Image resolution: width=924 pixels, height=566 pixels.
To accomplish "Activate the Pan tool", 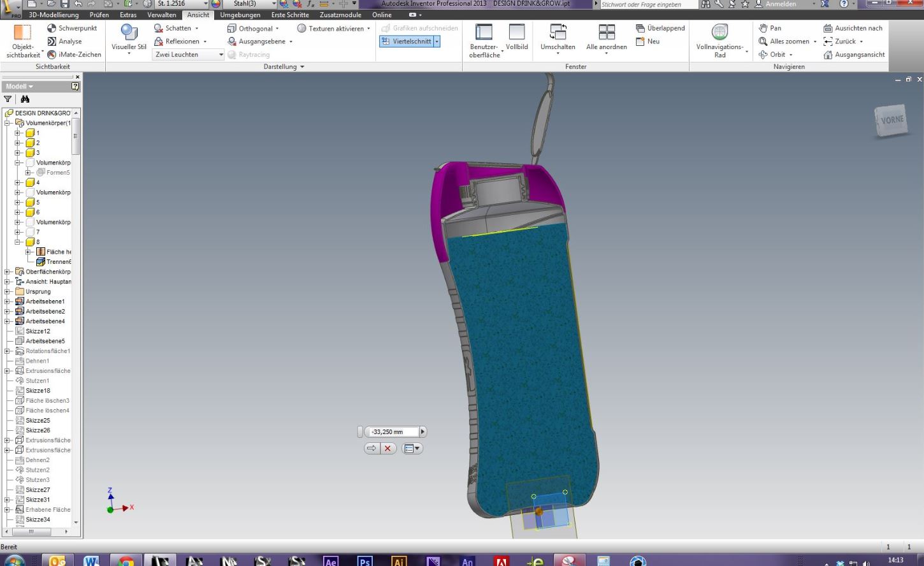I will 770,28.
